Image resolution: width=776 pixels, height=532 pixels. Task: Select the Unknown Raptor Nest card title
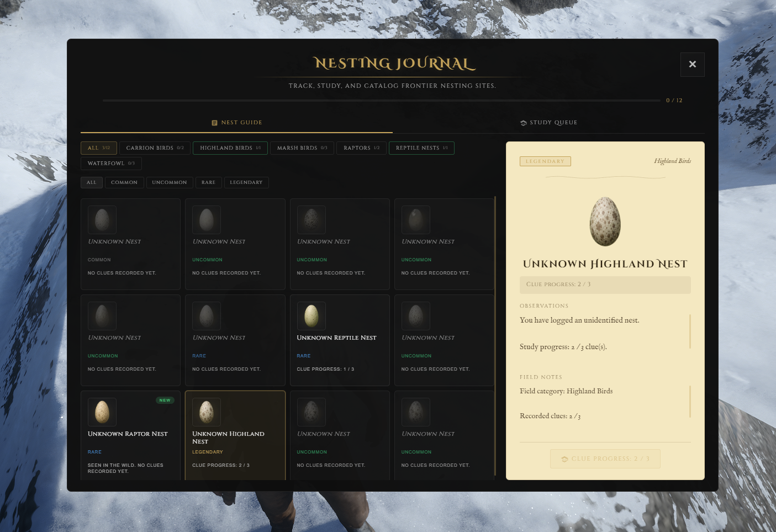(128, 434)
